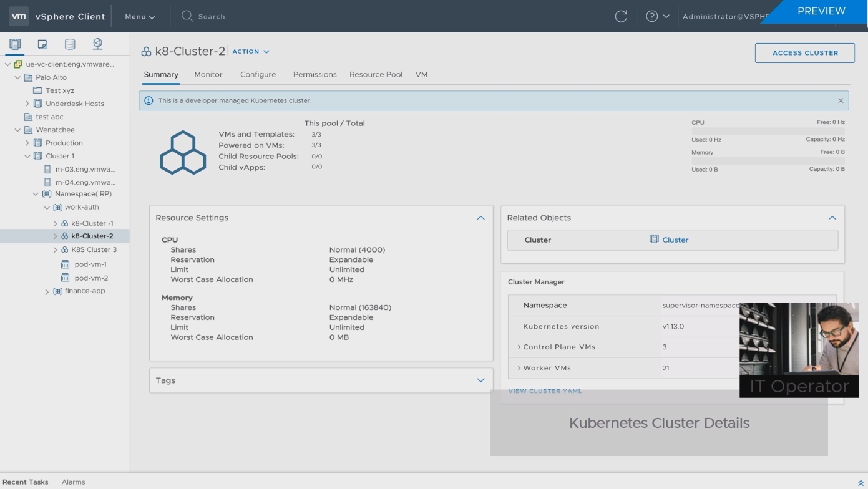This screenshot has height=489, width=868.
Task: Open the Hosts and Clusters inventory view icon
Action: click(15, 44)
